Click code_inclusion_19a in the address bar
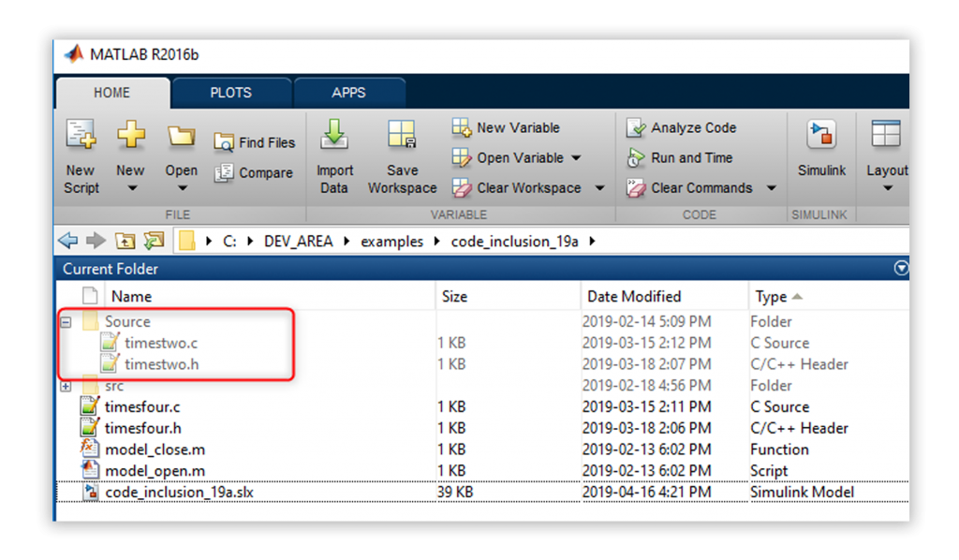Image resolution: width=959 pixels, height=560 pixels. [x=515, y=242]
